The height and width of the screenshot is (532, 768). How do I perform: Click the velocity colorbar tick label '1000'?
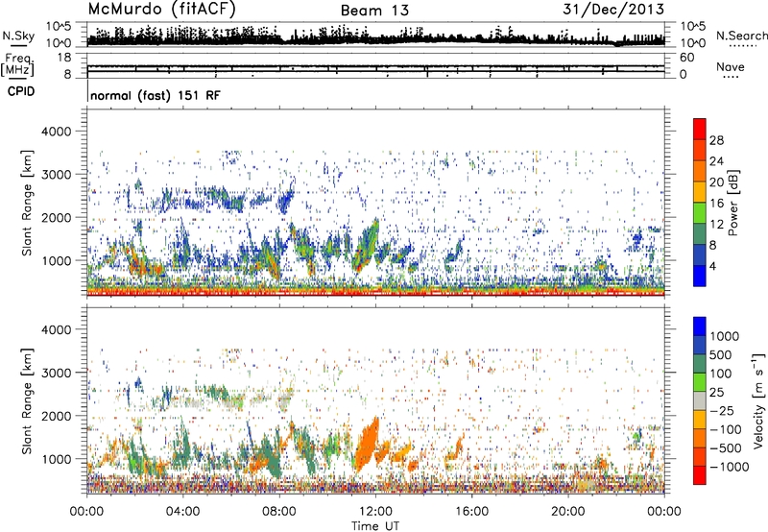725,336
